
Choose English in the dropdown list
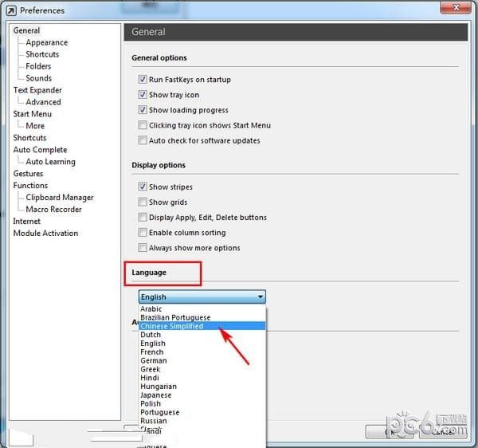[x=202, y=344]
